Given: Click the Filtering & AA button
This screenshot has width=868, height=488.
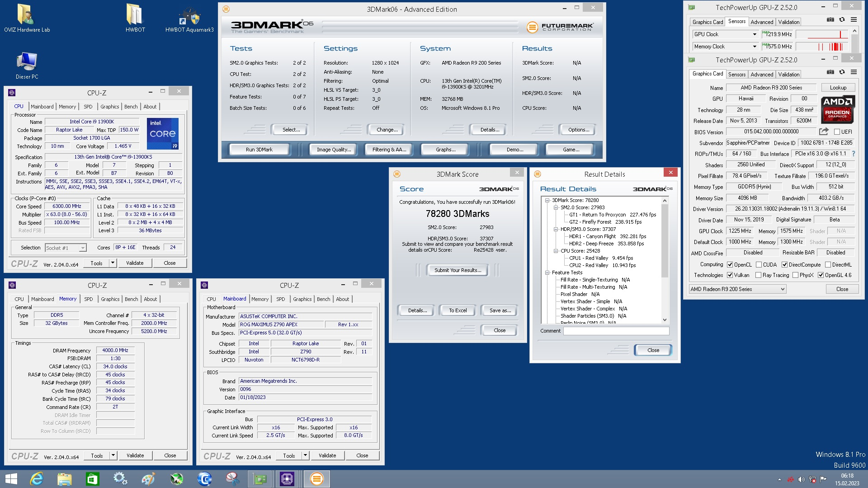Looking at the screenshot, I should 389,150.
